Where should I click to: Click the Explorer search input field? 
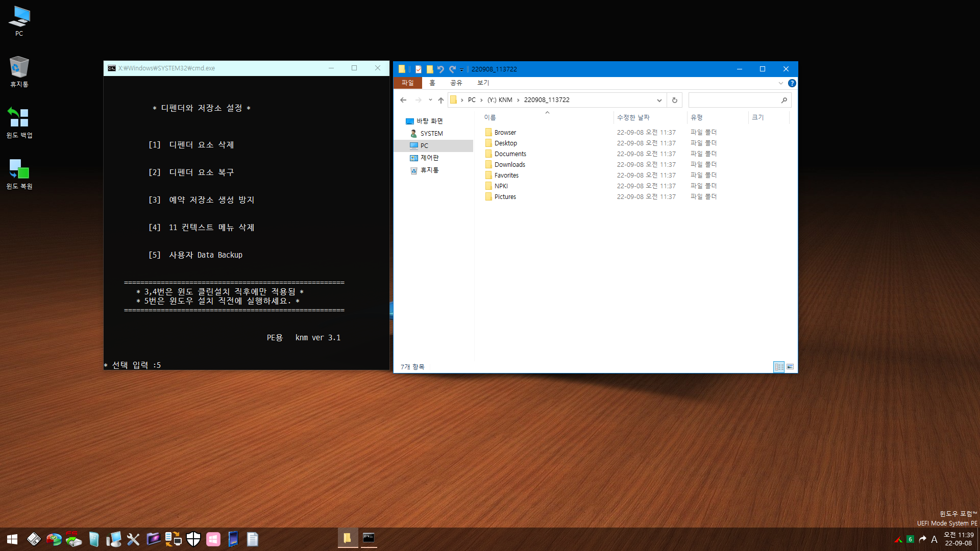(733, 100)
